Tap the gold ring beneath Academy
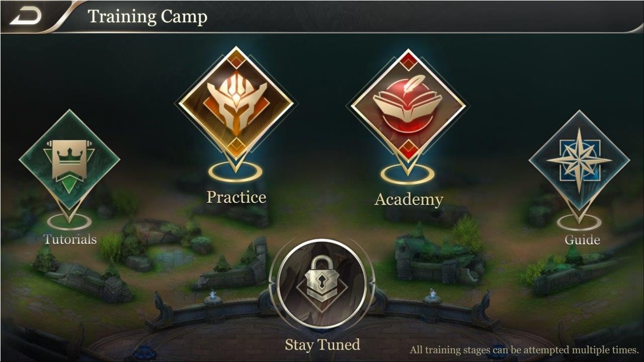The height and width of the screenshot is (362, 644). tap(408, 174)
